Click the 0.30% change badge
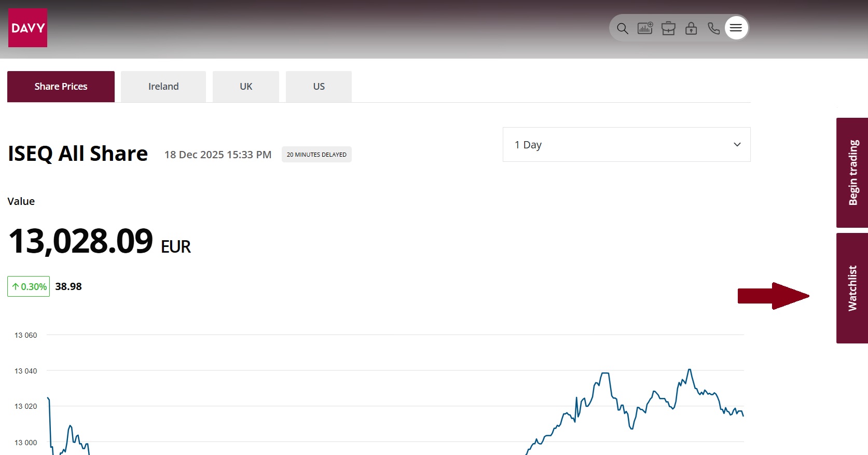The width and height of the screenshot is (868, 455). click(29, 286)
